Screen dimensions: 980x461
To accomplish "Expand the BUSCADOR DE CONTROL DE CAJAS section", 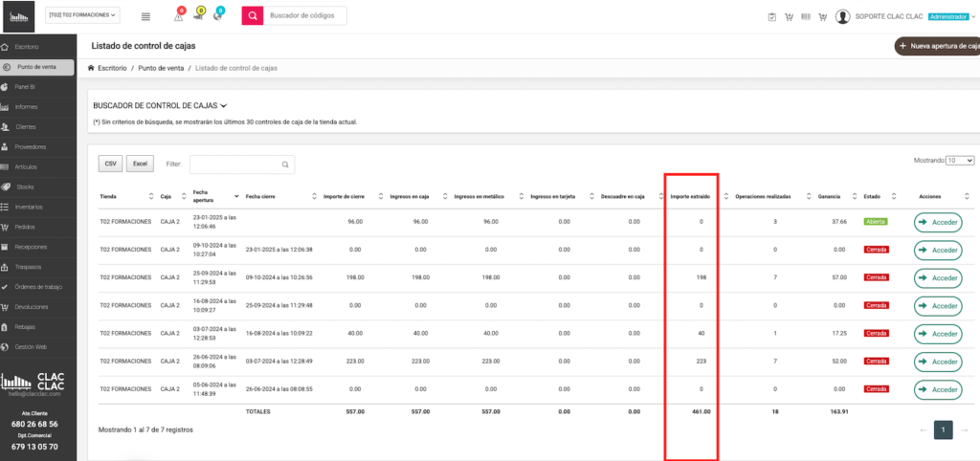I will 160,106.
